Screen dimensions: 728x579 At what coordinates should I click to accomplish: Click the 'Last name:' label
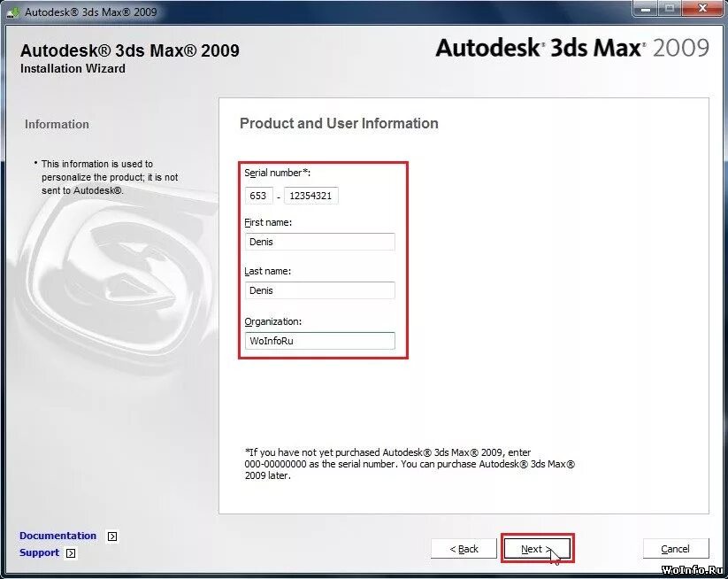[x=267, y=272]
